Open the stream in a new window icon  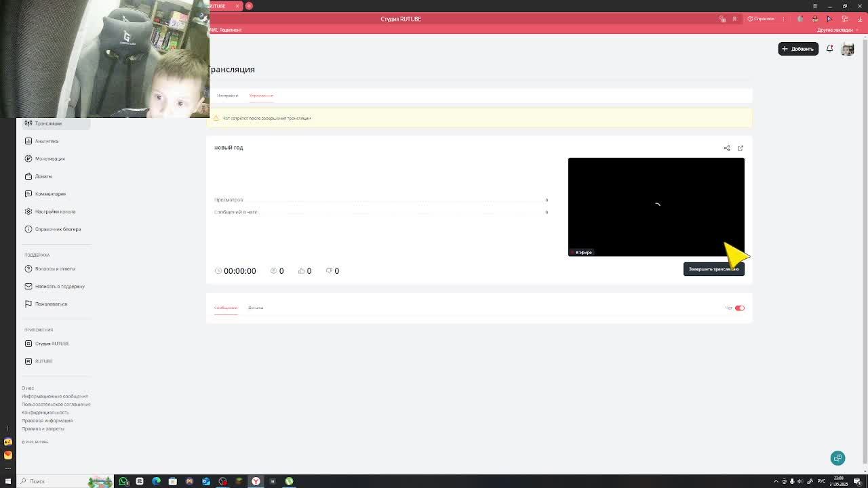[x=741, y=148]
